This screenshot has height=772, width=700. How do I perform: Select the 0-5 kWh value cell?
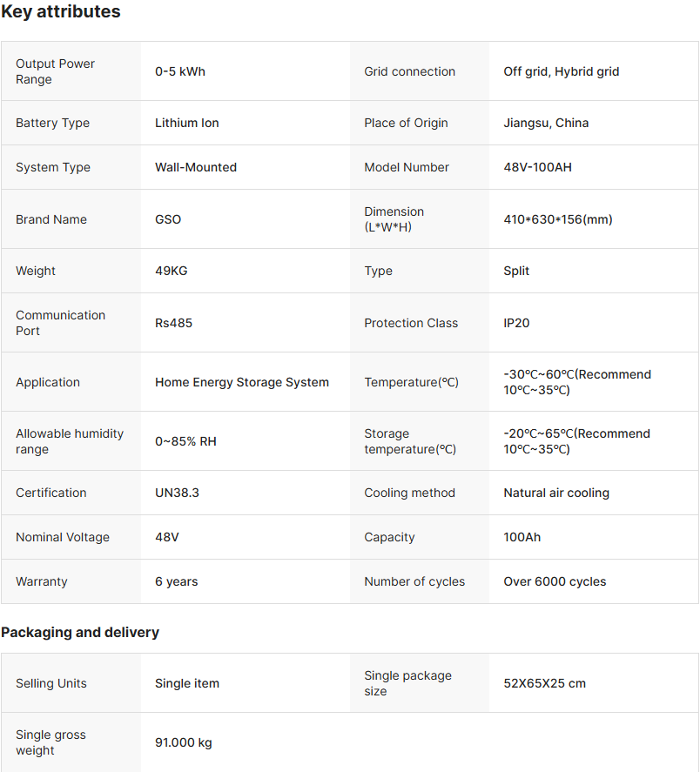180,71
